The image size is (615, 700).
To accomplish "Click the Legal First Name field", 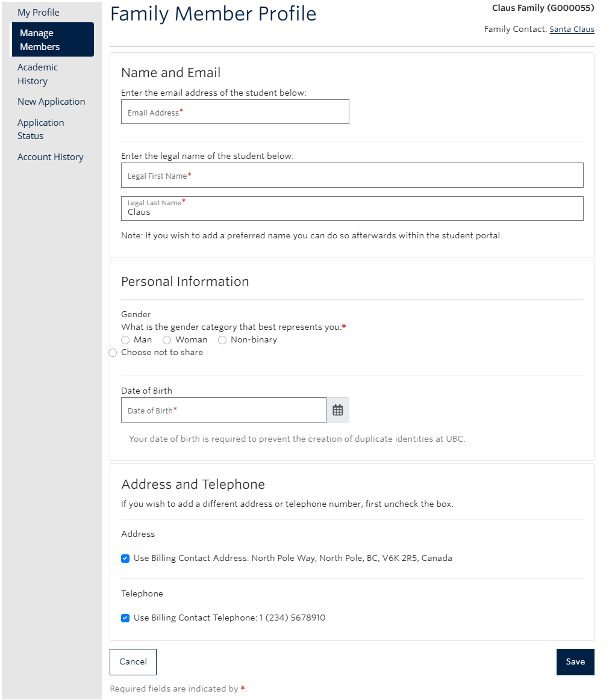I will coord(352,175).
